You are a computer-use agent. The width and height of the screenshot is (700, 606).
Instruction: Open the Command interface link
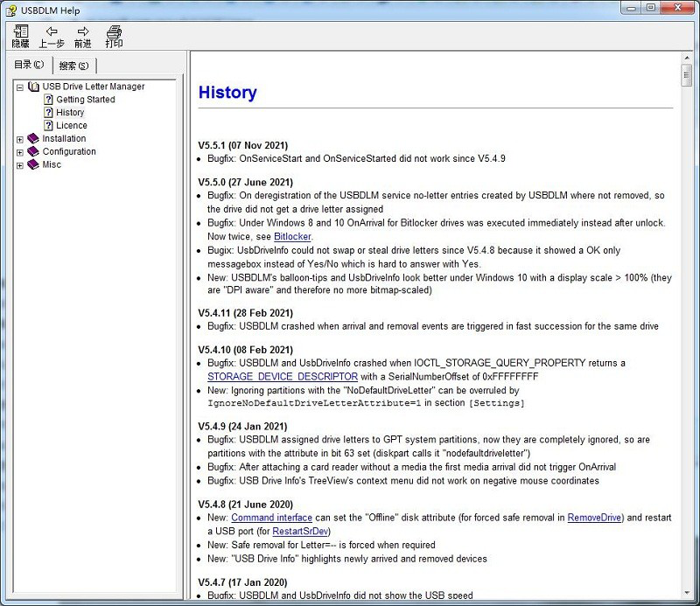tap(271, 518)
